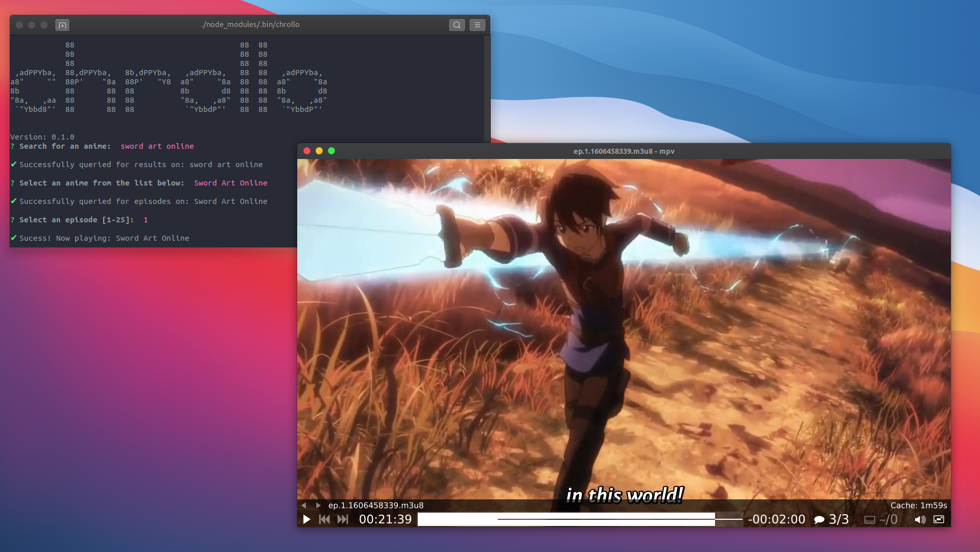Image resolution: width=980 pixels, height=552 pixels.
Task: Cycle audio track 3/3 in mpv
Action: (x=831, y=519)
